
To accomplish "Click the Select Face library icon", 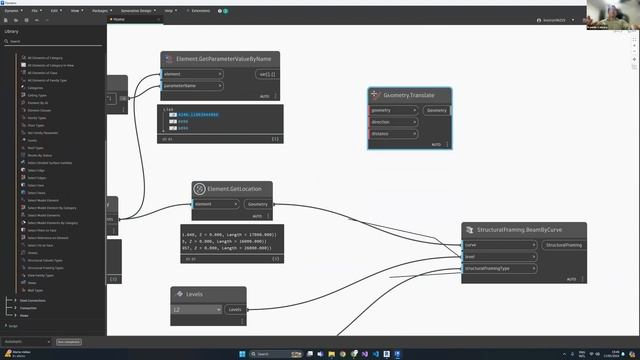I will click(23, 185).
